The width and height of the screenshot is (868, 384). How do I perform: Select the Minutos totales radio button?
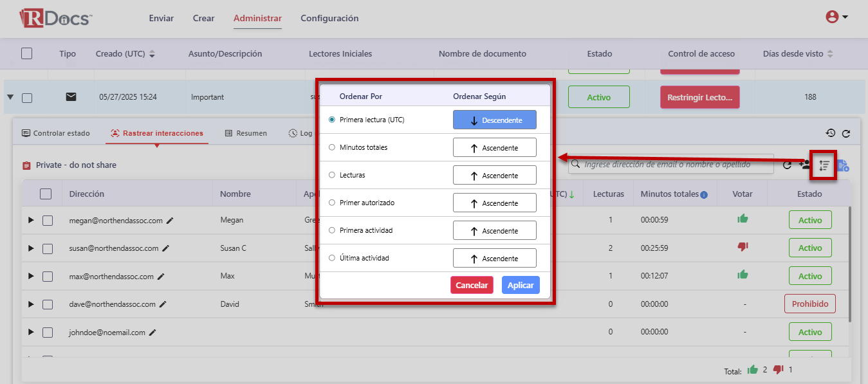[x=332, y=147]
